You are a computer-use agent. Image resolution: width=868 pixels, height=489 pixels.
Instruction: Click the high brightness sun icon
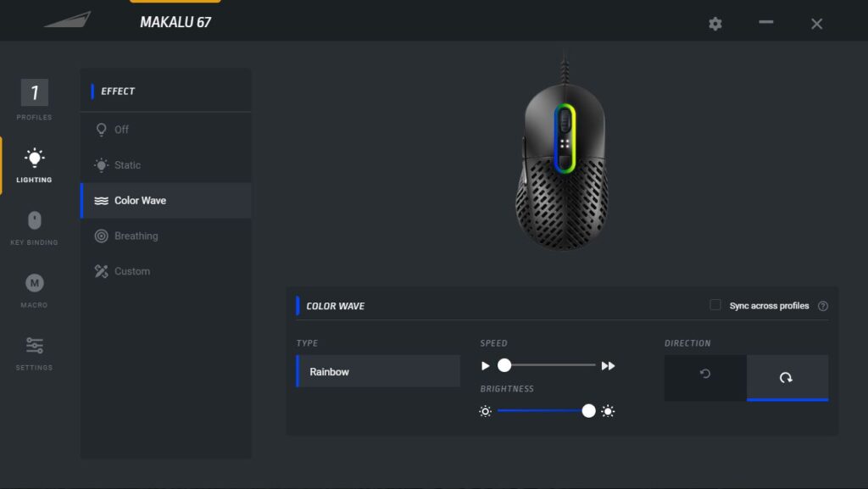tap(608, 411)
